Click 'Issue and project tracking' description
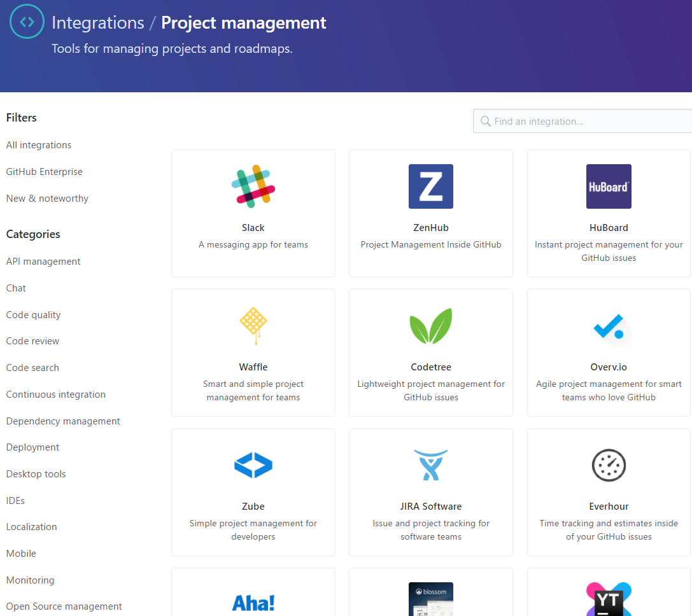The height and width of the screenshot is (616, 692). click(x=431, y=530)
